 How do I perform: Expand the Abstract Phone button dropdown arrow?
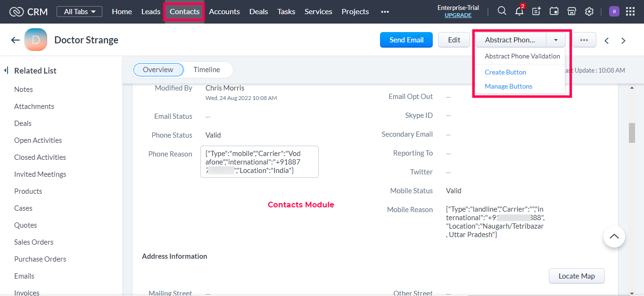tap(556, 40)
